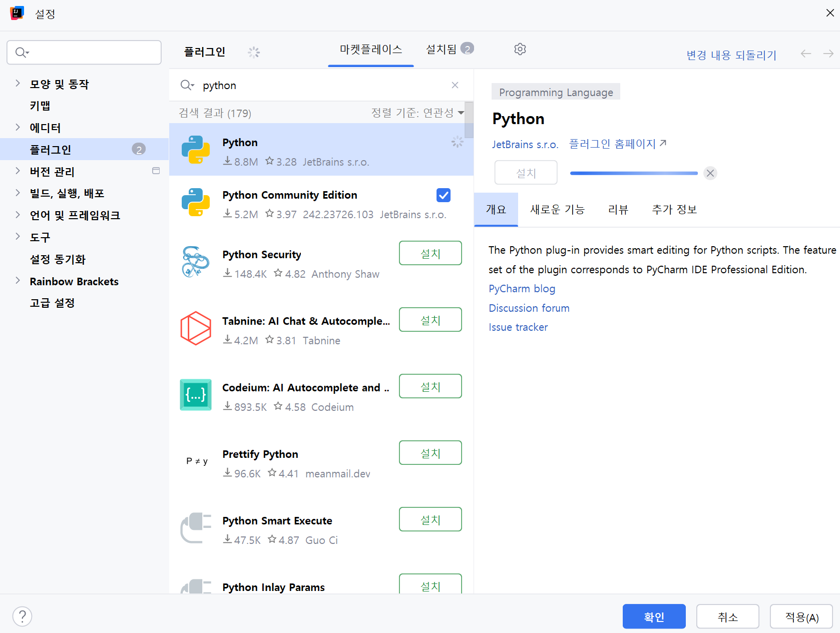Image resolution: width=840 pixels, height=633 pixels.
Task: Expand the 버전 관리 tree node
Action: pyautogui.click(x=18, y=171)
